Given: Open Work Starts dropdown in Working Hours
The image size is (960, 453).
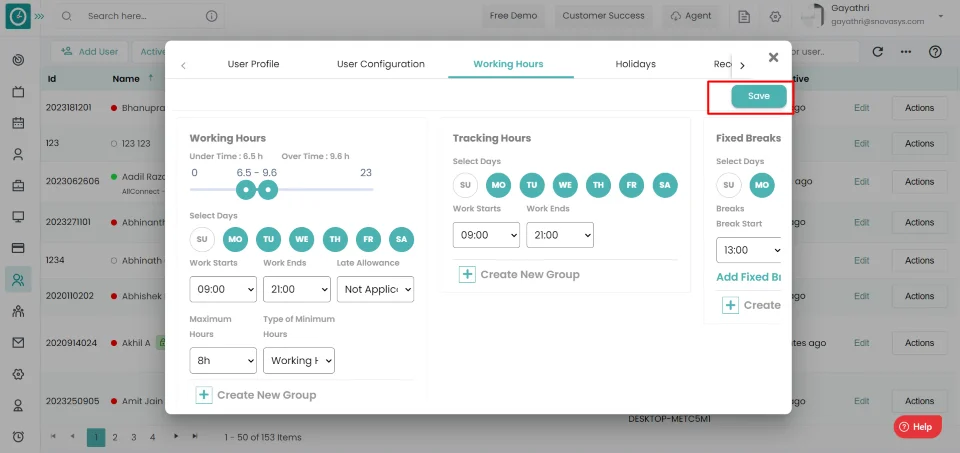Looking at the screenshot, I should click(x=223, y=289).
